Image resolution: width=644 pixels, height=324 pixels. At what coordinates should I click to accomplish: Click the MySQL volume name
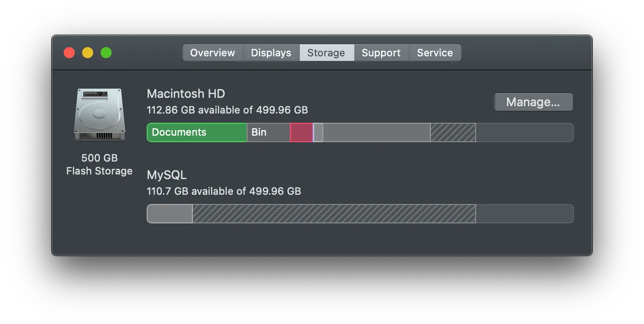167,175
